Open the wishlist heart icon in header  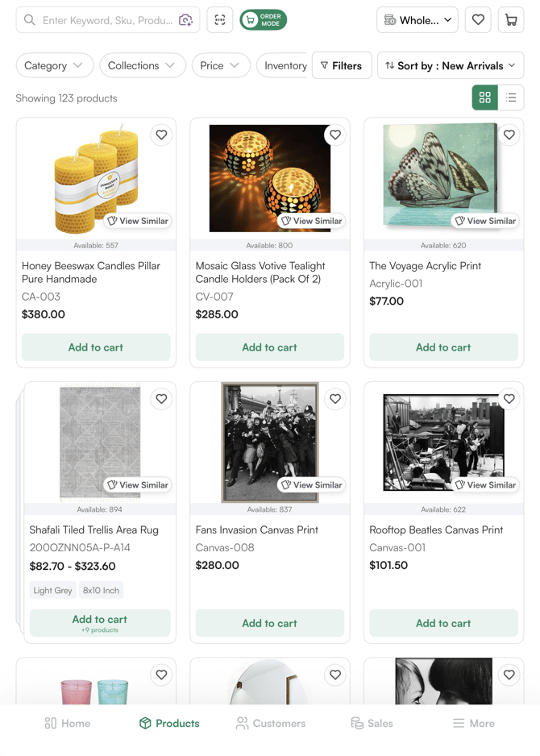click(x=478, y=20)
